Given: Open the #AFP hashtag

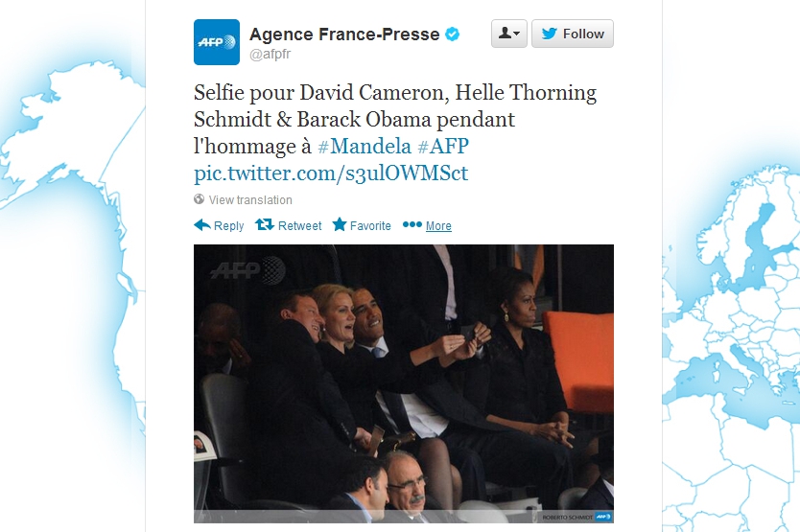Looking at the screenshot, I should tap(443, 146).
